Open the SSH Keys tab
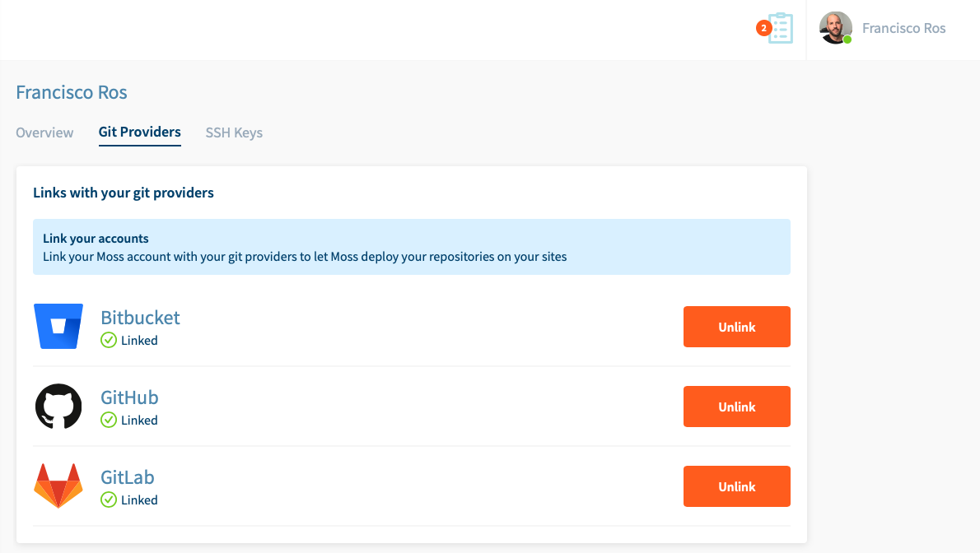This screenshot has width=980, height=553. (234, 132)
